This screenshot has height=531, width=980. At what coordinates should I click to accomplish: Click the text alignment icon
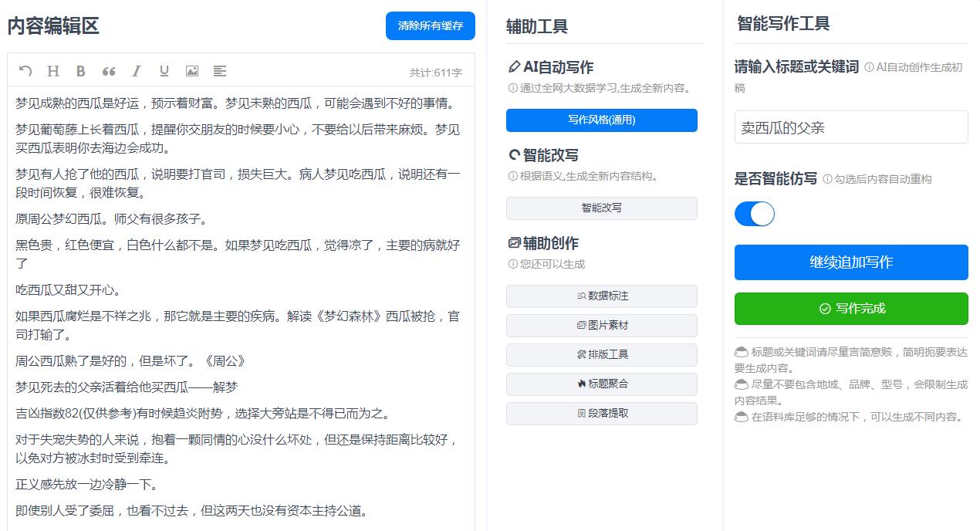219,71
